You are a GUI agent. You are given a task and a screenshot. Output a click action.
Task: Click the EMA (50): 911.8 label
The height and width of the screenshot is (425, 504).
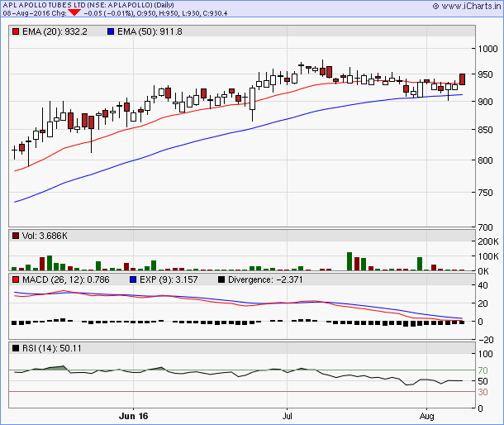point(150,31)
